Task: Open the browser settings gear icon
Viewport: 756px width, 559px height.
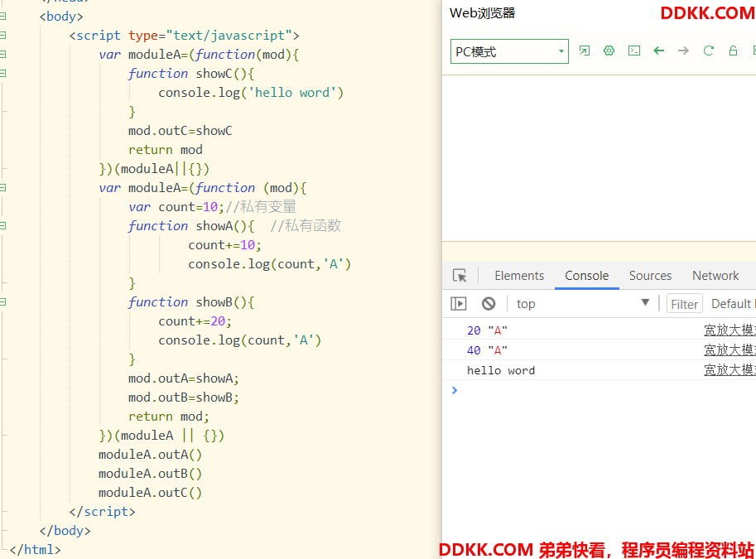Action: coord(609,51)
